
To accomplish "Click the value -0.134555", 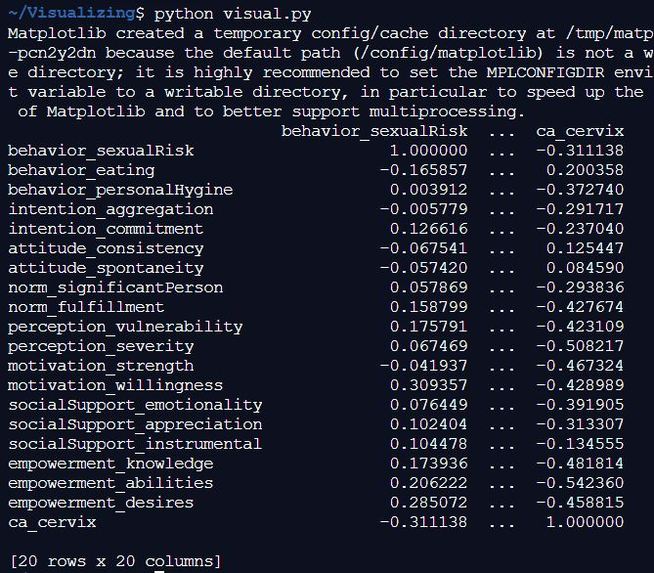I will tap(580, 444).
